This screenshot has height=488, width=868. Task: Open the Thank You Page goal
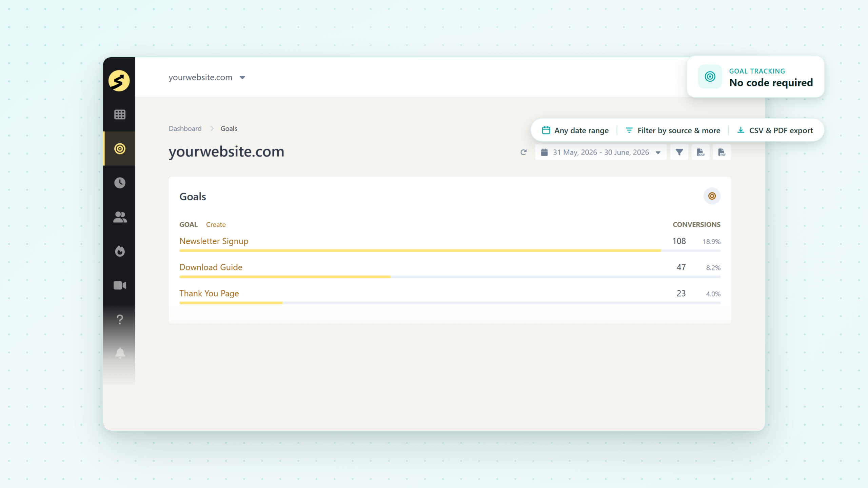209,293
